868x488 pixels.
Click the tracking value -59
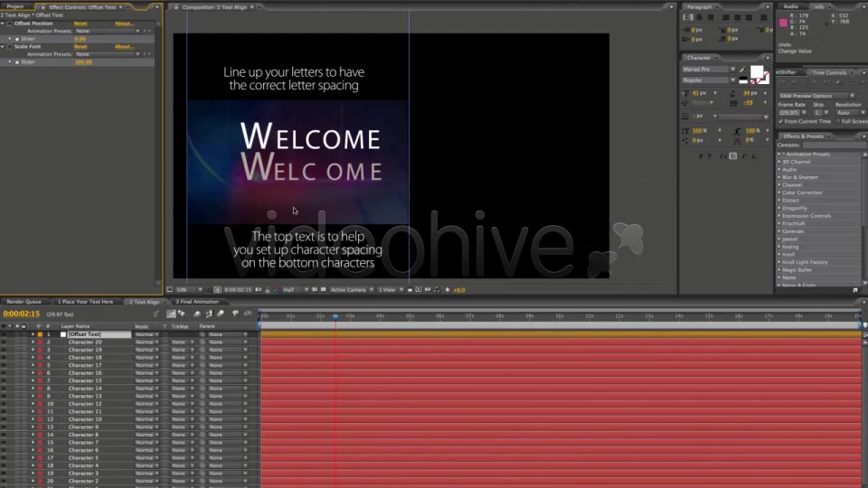tap(749, 103)
